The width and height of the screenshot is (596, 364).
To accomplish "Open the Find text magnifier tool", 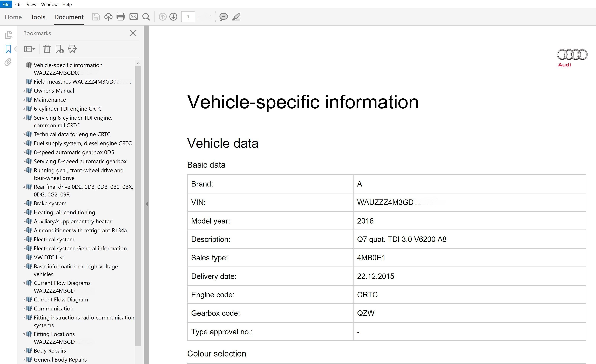I will 146,17.
